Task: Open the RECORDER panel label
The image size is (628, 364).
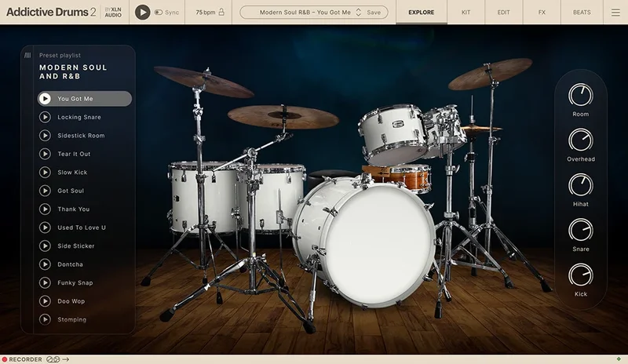Action: pyautogui.click(x=25, y=359)
